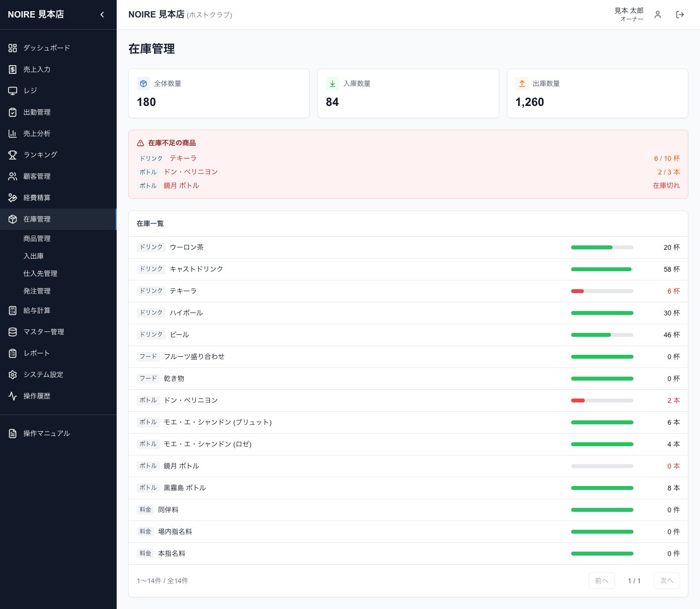Click the 本指名料 row name
Viewport: 700px width, 609px height.
172,554
